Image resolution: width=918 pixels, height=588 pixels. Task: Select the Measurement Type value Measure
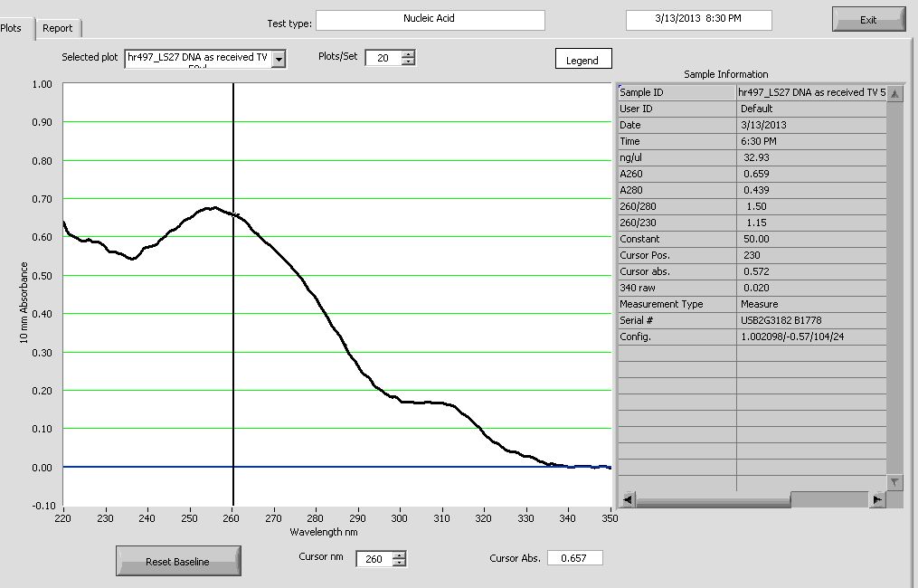tap(811, 305)
